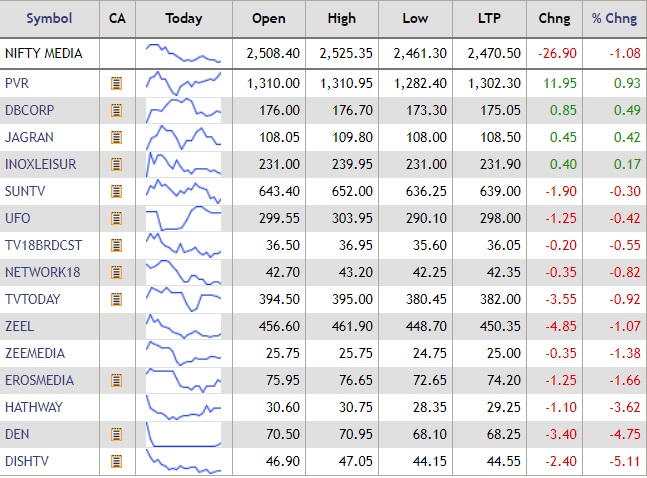Image resolution: width=647 pixels, height=478 pixels.
Task: Click ZEEL's corporate actions icon
Action: pos(117,326)
